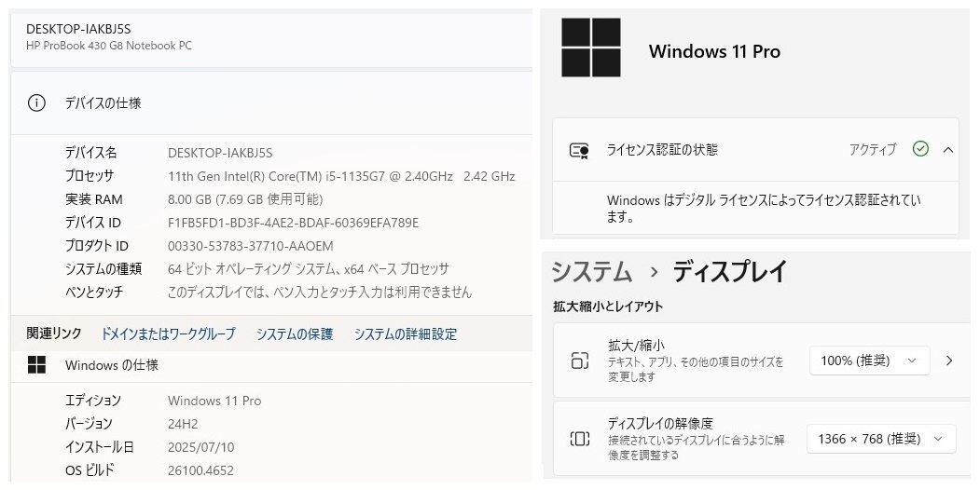
Task: Click the 8.00 GB RAM value
Action: point(245,199)
